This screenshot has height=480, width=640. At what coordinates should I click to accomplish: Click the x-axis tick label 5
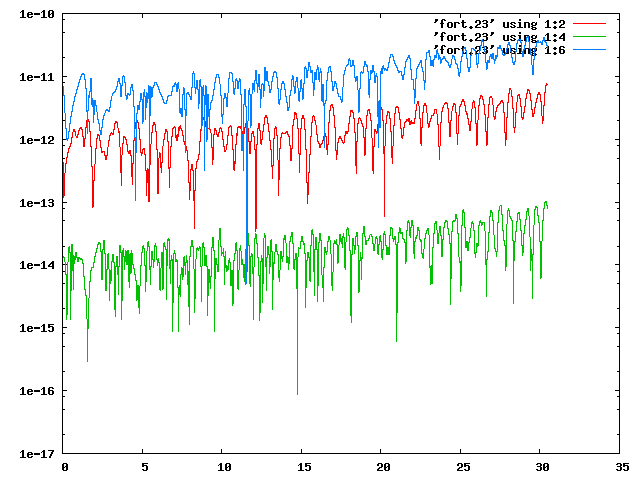144,467
